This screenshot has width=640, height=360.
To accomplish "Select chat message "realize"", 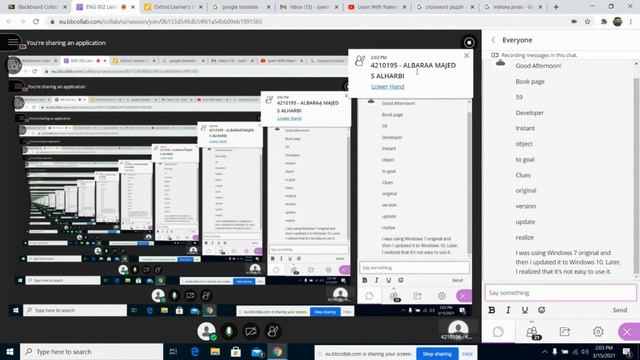I will click(524, 237).
